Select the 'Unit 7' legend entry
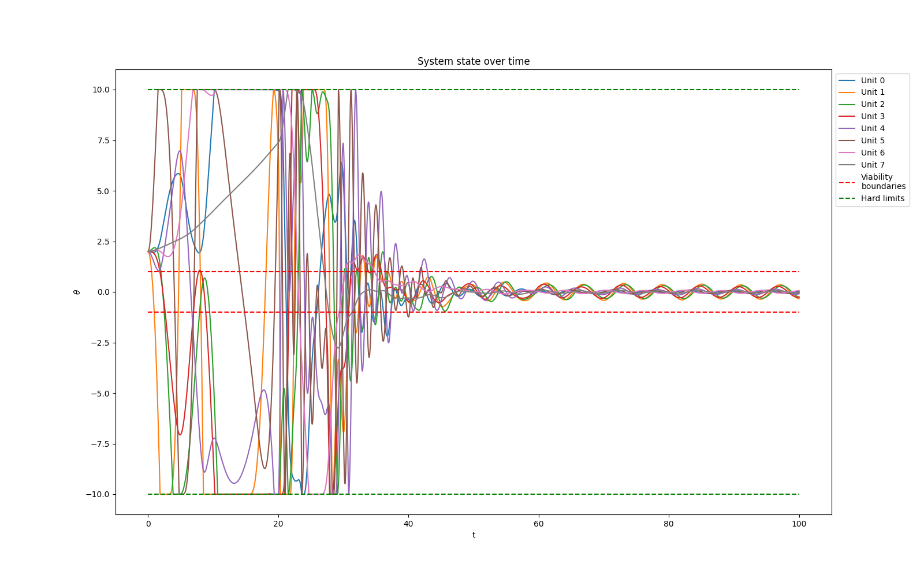The width and height of the screenshot is (924, 578). [862, 165]
